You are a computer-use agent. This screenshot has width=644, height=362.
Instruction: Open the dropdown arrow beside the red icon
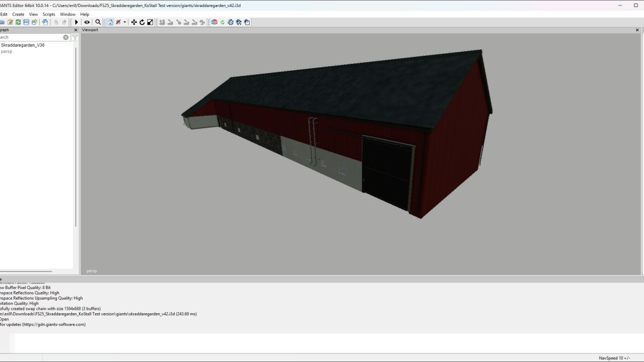point(125,22)
